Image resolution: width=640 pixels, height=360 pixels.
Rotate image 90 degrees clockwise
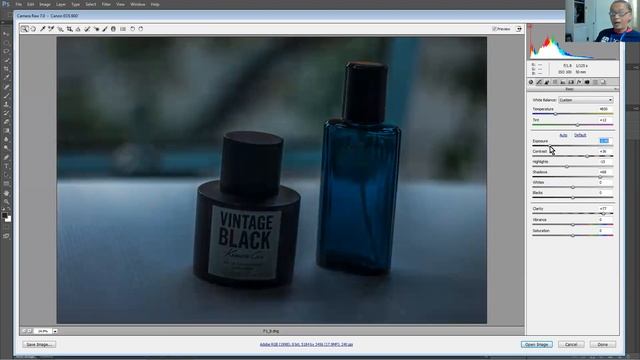tap(141, 29)
